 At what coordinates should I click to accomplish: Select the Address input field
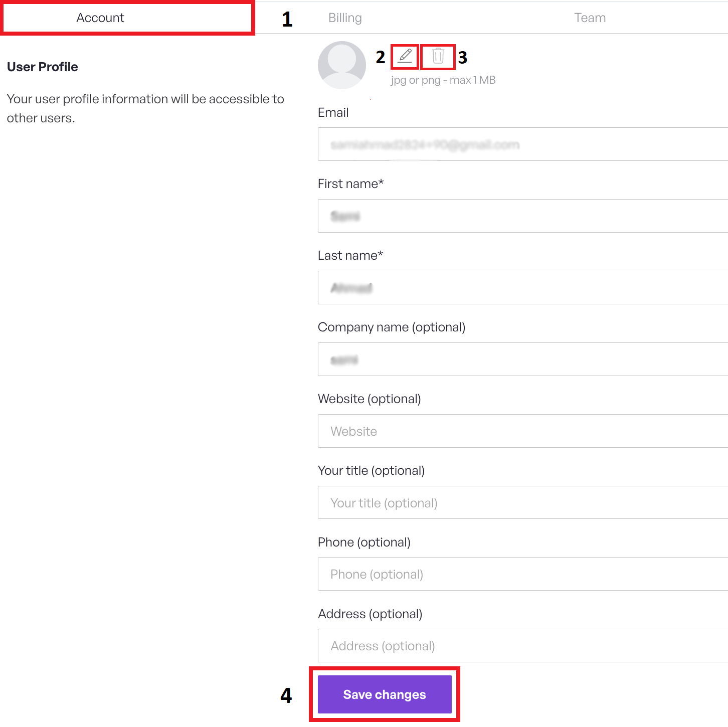521,646
